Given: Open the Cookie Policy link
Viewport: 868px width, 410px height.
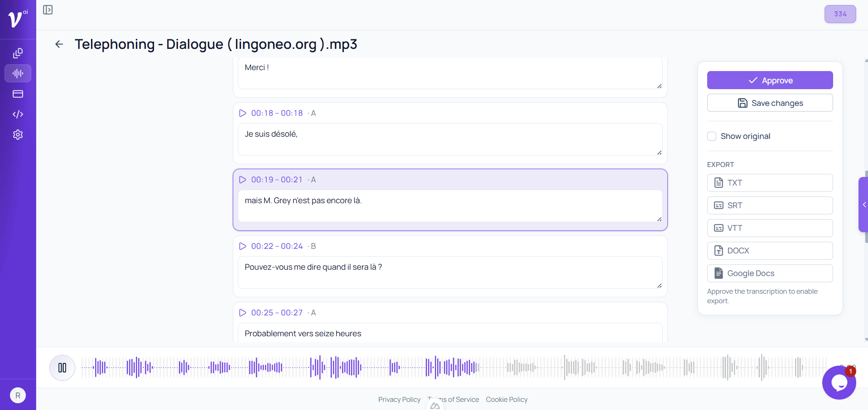Looking at the screenshot, I should 506,400.
